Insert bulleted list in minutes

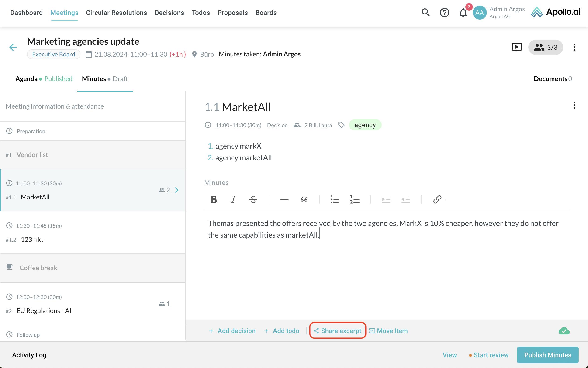(335, 199)
